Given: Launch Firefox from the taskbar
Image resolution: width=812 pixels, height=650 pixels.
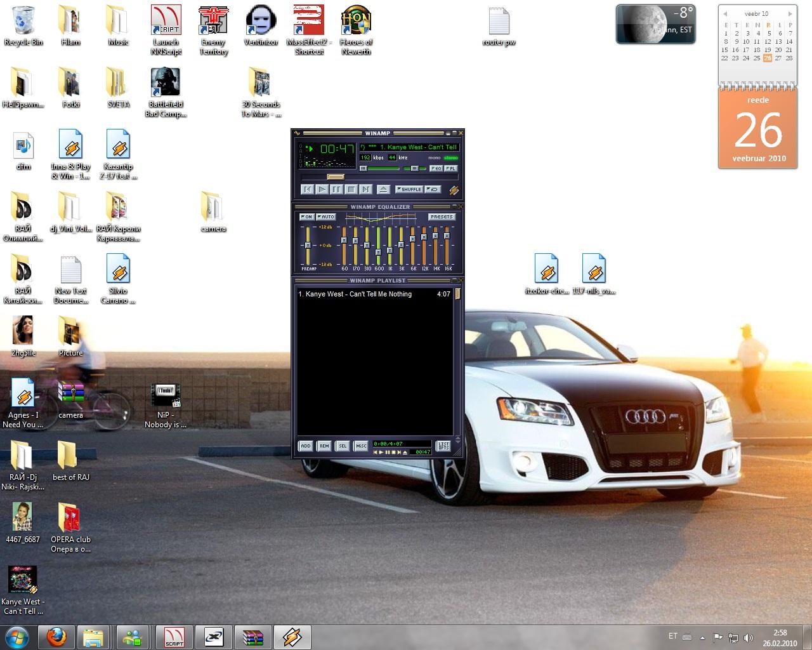Looking at the screenshot, I should point(56,637).
